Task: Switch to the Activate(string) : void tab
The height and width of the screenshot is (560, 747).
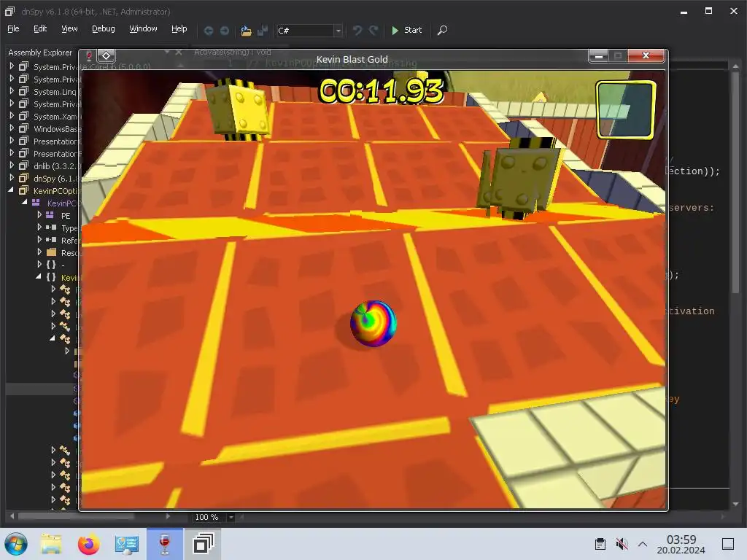Action: [x=233, y=52]
